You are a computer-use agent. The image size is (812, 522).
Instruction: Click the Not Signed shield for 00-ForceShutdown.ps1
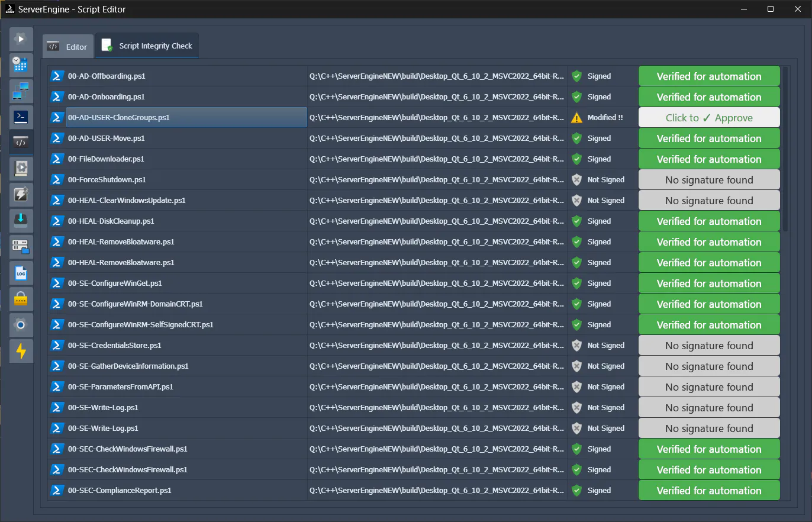click(576, 179)
